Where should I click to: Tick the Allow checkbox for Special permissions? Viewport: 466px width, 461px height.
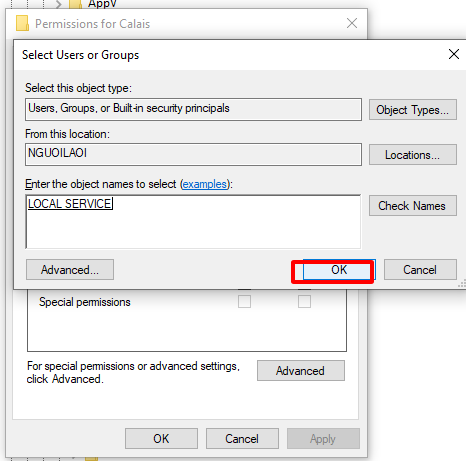click(244, 302)
